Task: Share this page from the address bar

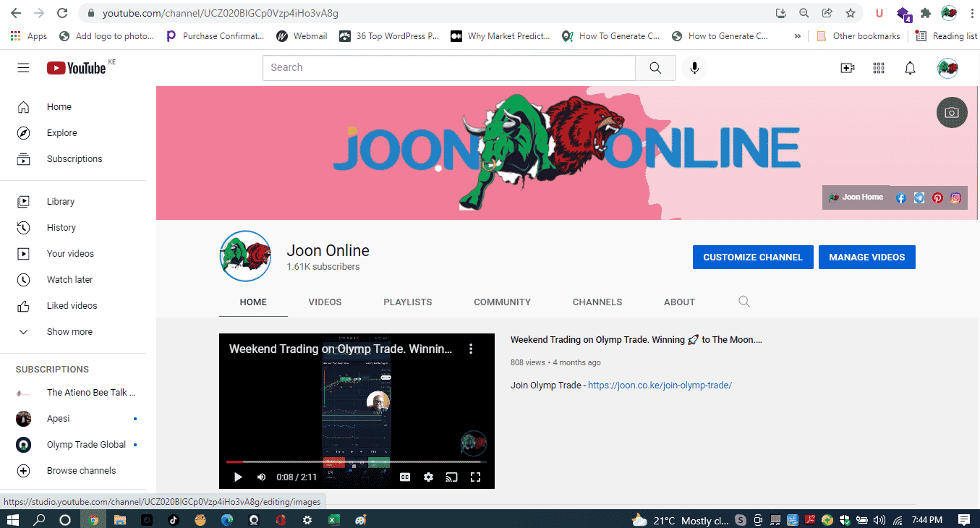Action: [x=827, y=13]
